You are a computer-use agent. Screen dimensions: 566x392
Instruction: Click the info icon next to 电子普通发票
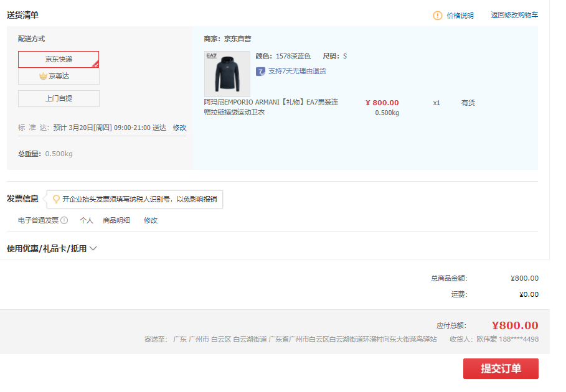tap(64, 220)
